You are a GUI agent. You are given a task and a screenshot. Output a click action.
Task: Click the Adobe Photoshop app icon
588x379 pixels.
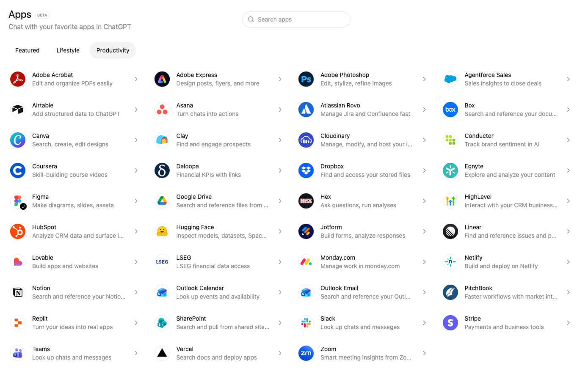(306, 79)
